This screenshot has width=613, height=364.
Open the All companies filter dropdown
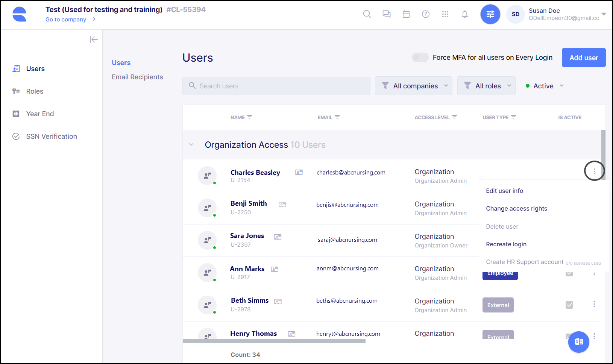tap(413, 86)
